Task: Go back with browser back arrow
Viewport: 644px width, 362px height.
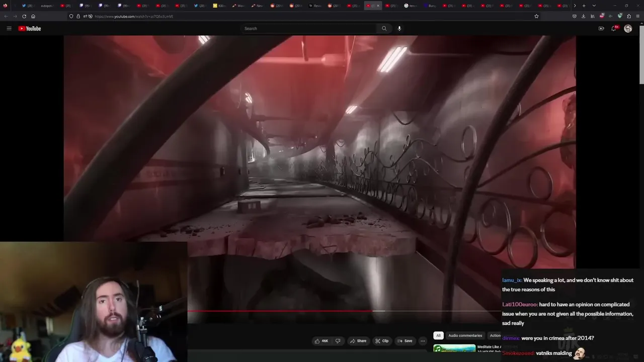Action: tap(6, 16)
